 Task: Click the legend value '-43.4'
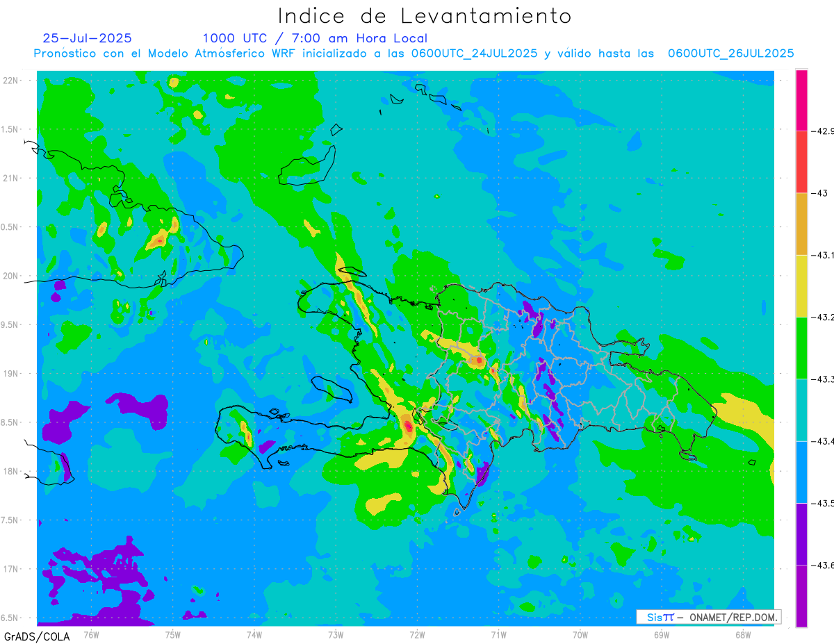tap(823, 440)
